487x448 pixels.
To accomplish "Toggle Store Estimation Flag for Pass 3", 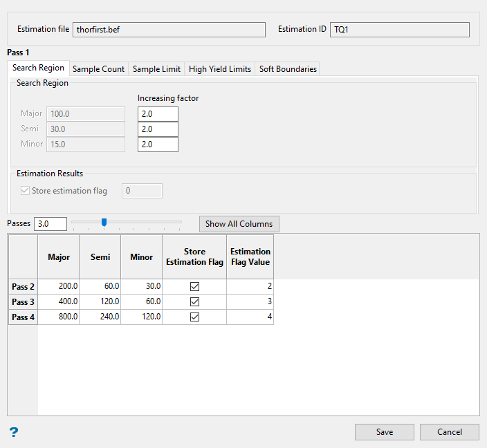I will (194, 301).
